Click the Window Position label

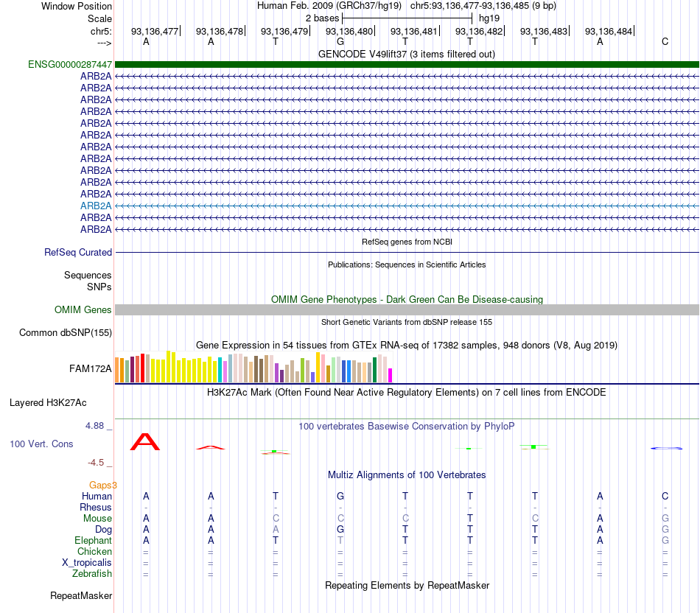tap(77, 6)
